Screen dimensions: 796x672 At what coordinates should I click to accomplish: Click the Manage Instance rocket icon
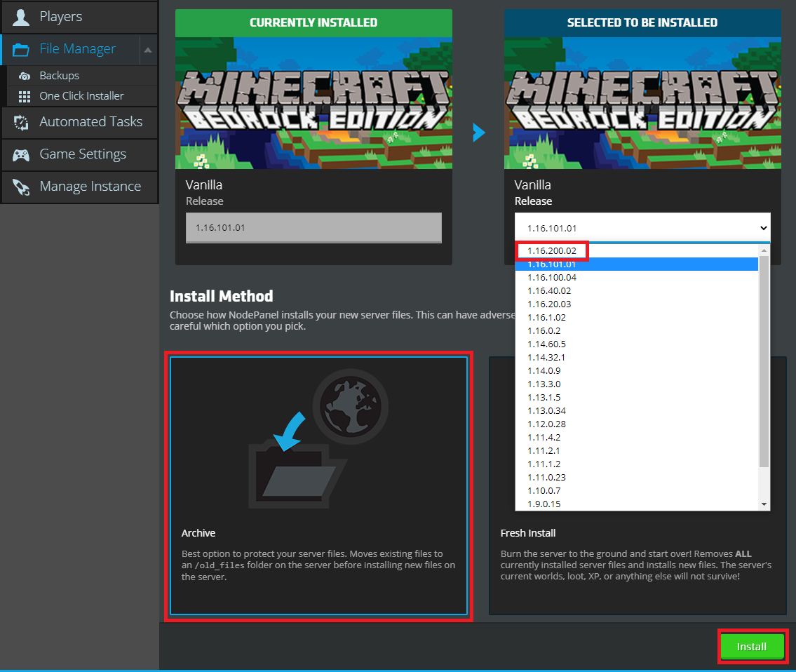point(21,187)
